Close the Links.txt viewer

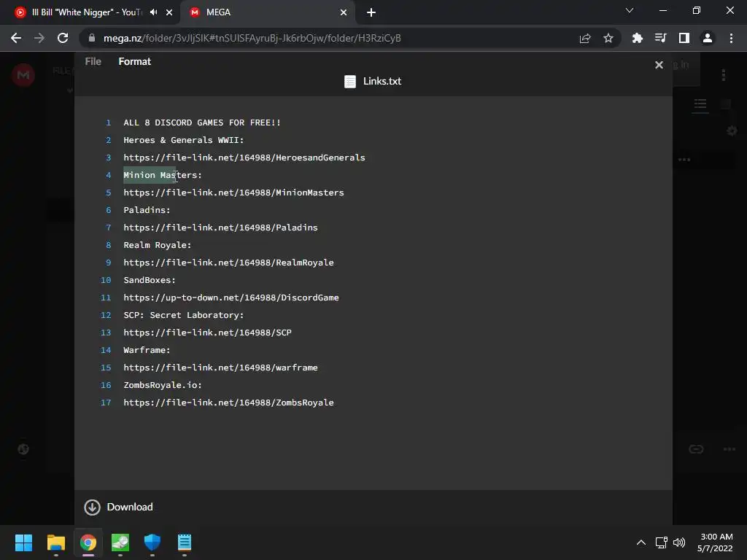(659, 65)
